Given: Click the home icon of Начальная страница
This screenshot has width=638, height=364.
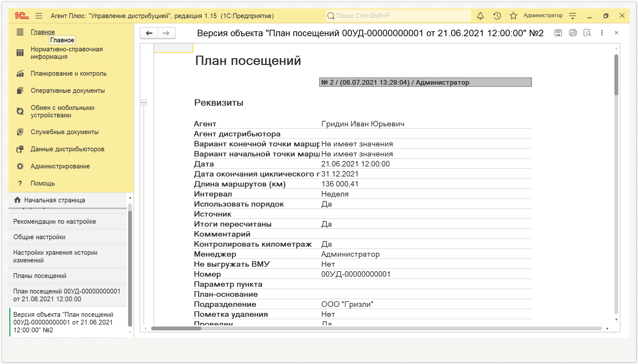Looking at the screenshot, I should (x=17, y=200).
